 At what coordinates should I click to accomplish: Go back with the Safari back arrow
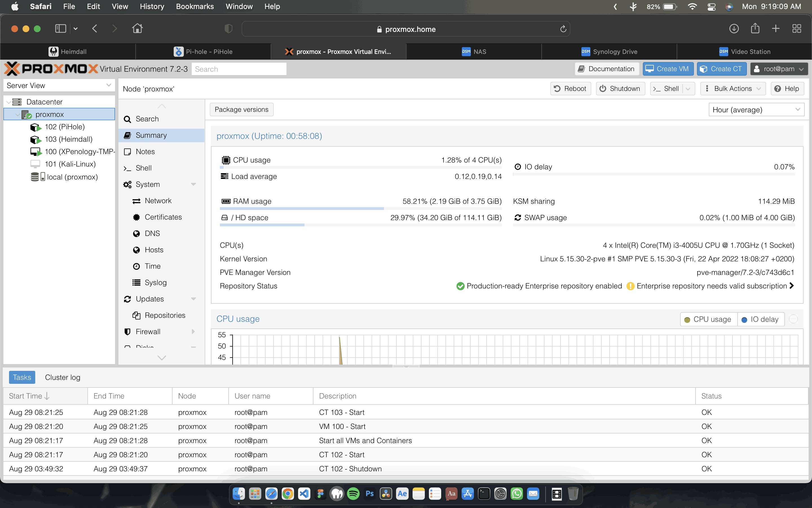[95, 29]
